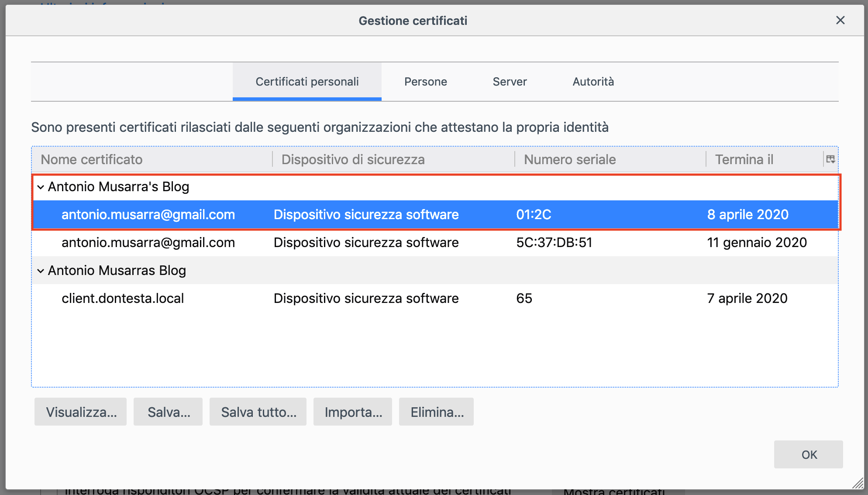This screenshot has height=495, width=868.
Task: Click Salva tutto... to back up all
Action: [258, 412]
